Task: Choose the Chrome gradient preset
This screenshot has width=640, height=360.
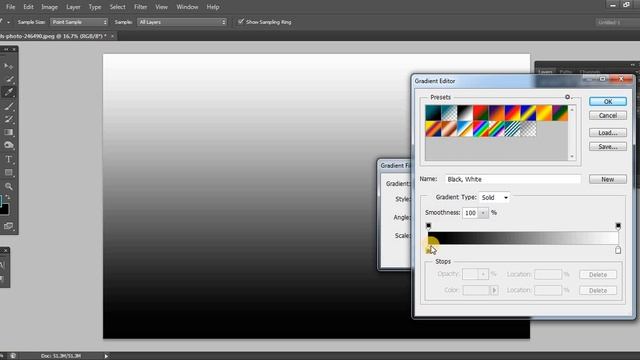Action: [465, 129]
